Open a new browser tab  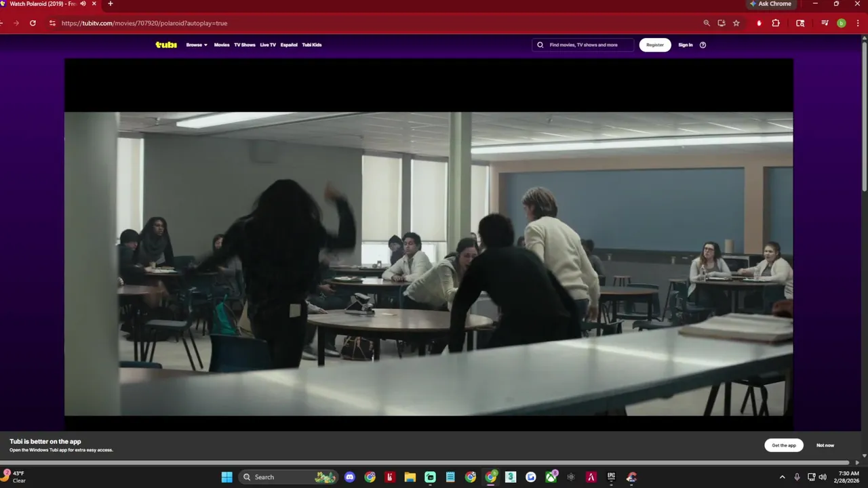[111, 3]
